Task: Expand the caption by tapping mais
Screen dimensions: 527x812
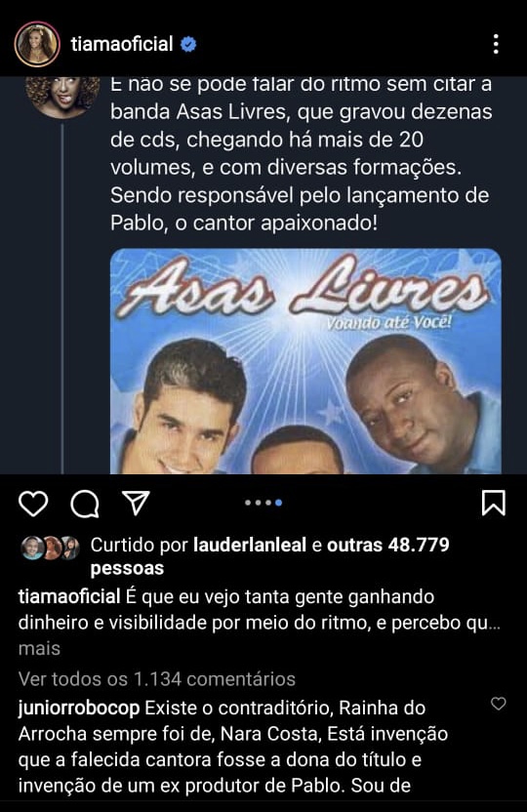Action: [x=39, y=648]
